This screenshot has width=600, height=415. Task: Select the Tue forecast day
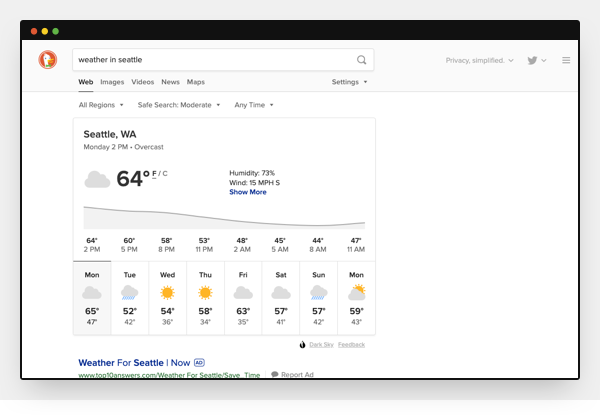130,298
